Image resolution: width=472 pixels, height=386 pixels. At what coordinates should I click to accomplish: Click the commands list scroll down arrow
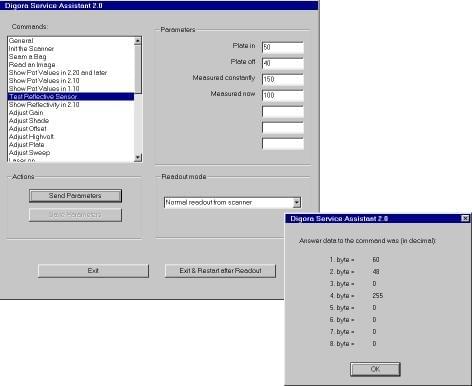[x=138, y=157]
